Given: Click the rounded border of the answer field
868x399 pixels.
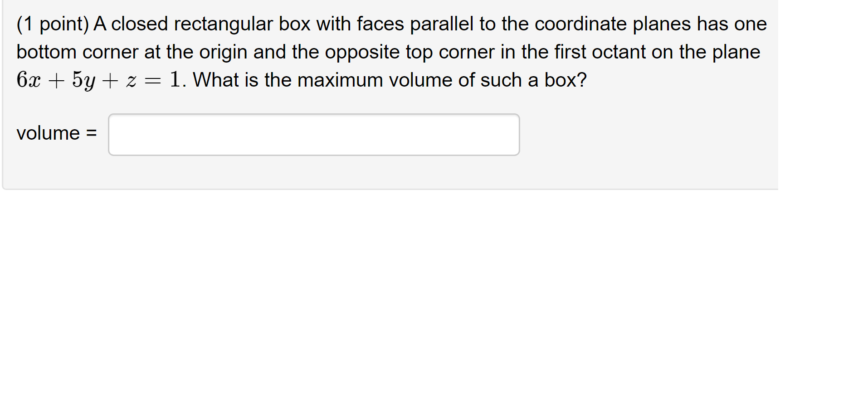Looking at the screenshot, I should click(313, 115).
